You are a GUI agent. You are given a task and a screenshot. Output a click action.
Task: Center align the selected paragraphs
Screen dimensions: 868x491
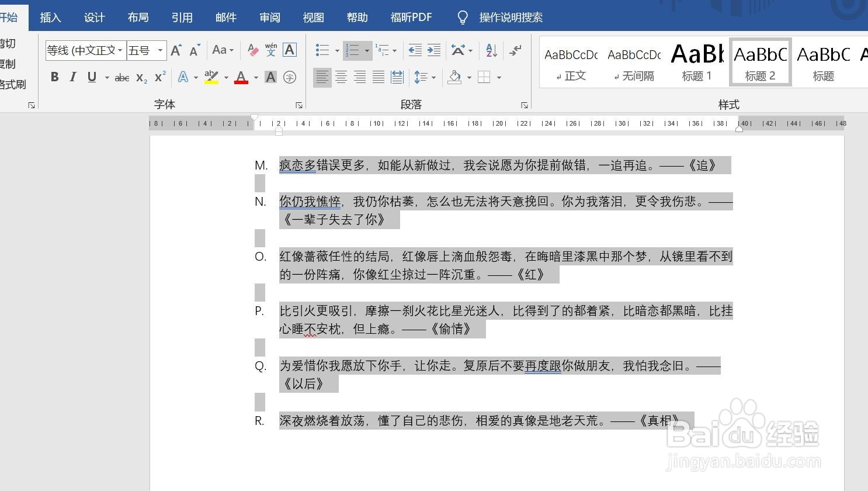point(341,77)
